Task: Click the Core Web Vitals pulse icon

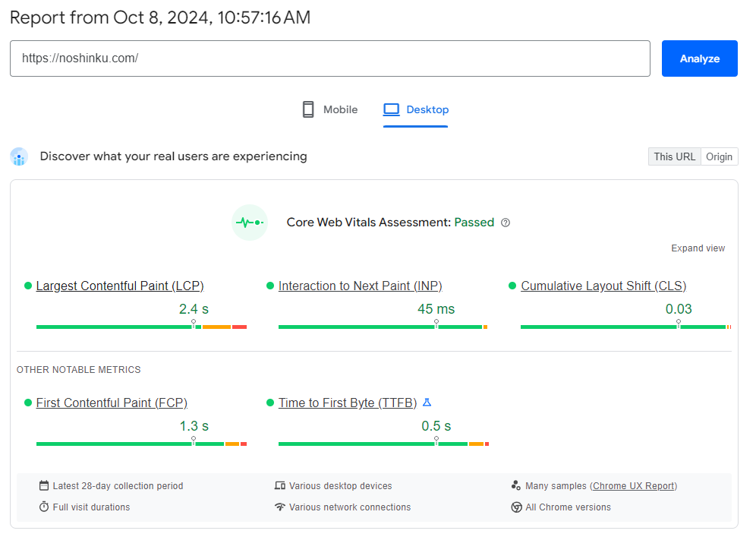Action: [250, 223]
